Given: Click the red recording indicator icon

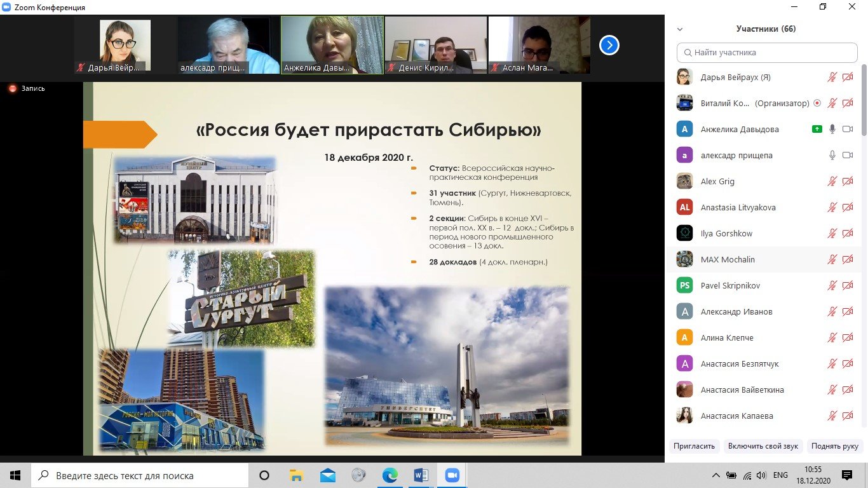Looking at the screenshot, I should [x=12, y=89].
